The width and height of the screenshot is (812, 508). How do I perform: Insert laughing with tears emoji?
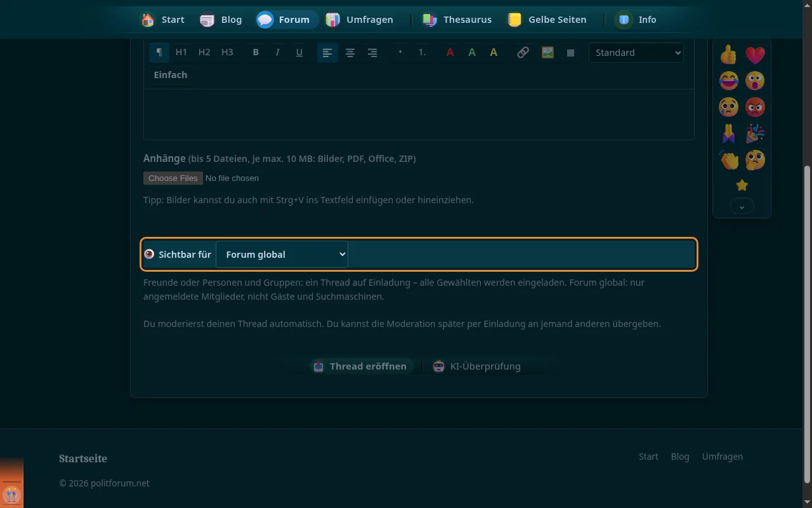click(729, 81)
